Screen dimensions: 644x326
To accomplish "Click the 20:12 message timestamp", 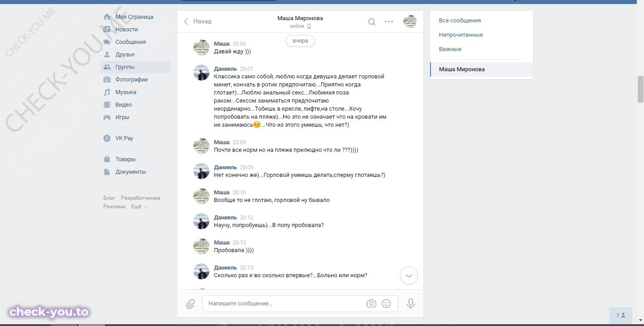I will pos(247,218).
